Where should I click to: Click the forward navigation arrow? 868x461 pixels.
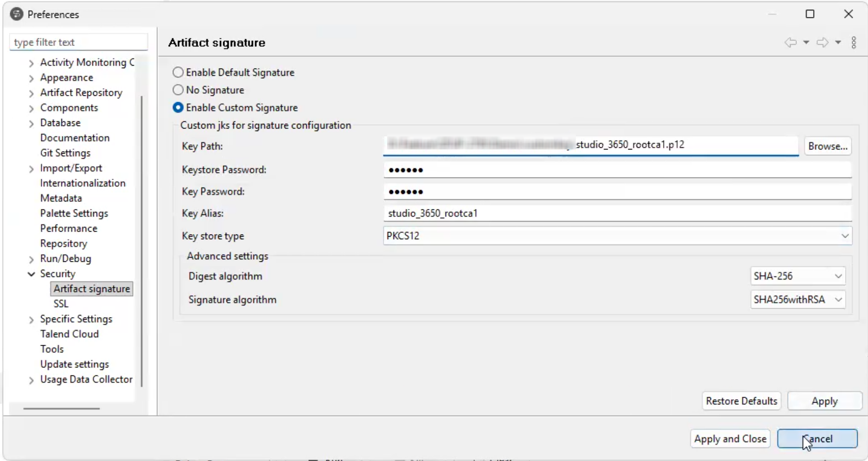(822, 43)
